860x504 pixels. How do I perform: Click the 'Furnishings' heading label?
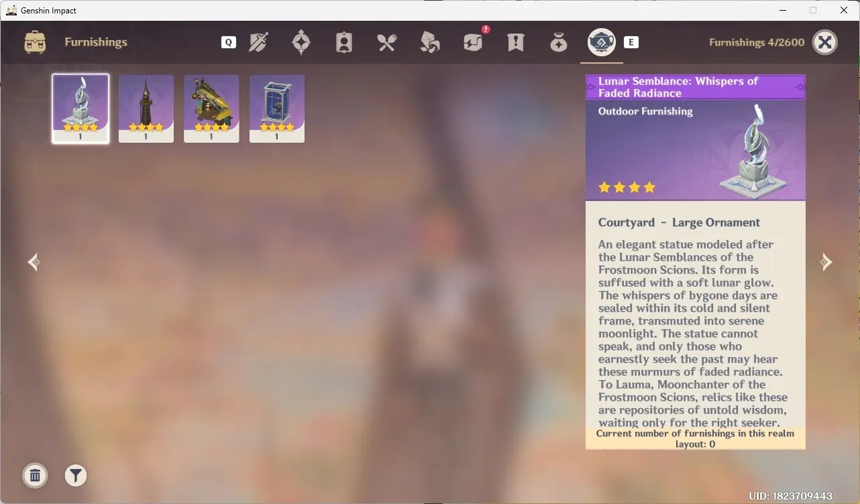pyautogui.click(x=96, y=42)
